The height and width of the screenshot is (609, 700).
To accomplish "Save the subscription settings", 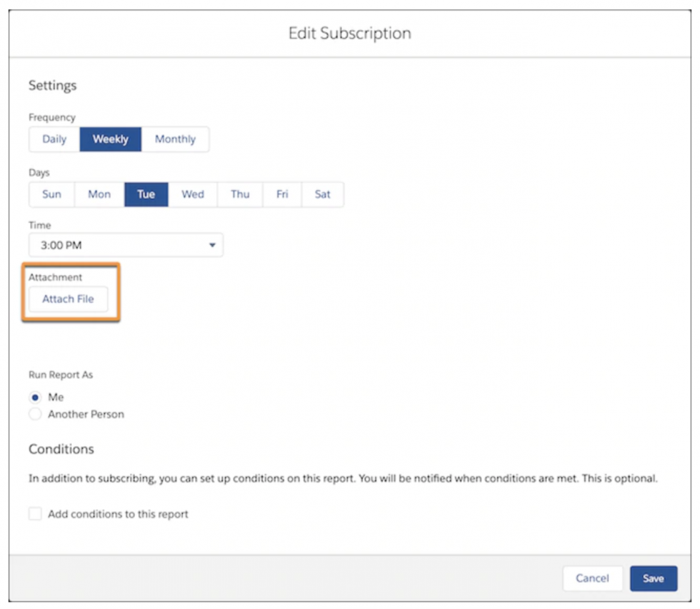I will [x=653, y=578].
